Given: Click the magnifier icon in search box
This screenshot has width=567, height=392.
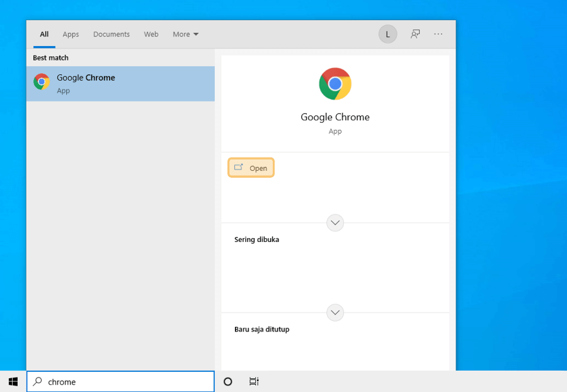Looking at the screenshot, I should (37, 381).
